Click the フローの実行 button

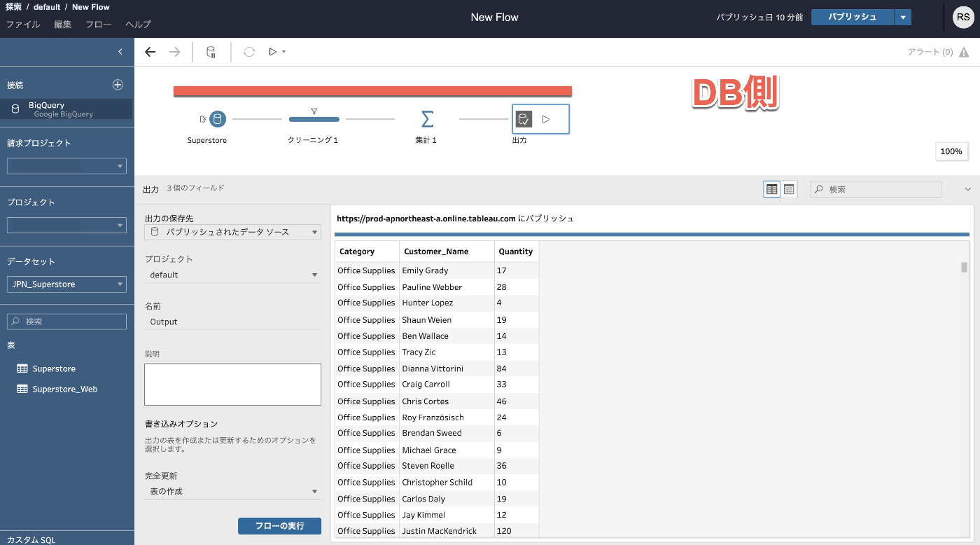pyautogui.click(x=279, y=525)
